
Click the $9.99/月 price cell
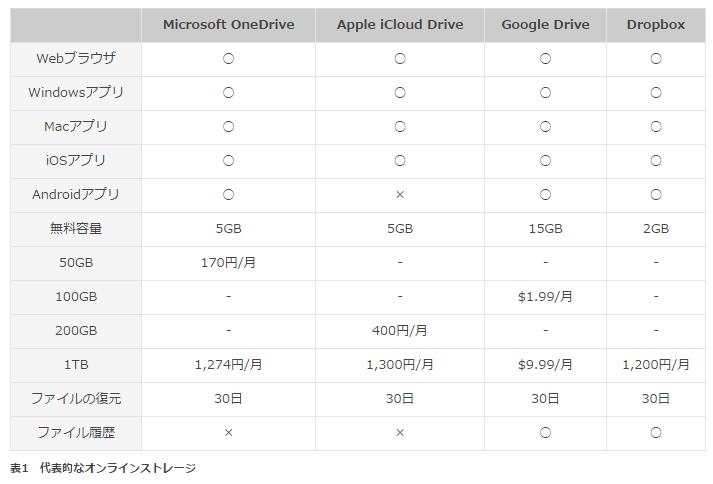coord(545,365)
